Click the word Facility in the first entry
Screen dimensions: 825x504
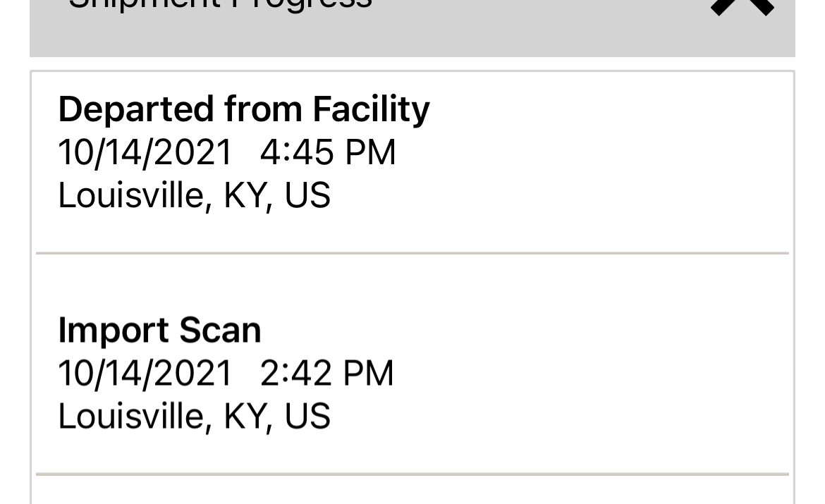371,109
